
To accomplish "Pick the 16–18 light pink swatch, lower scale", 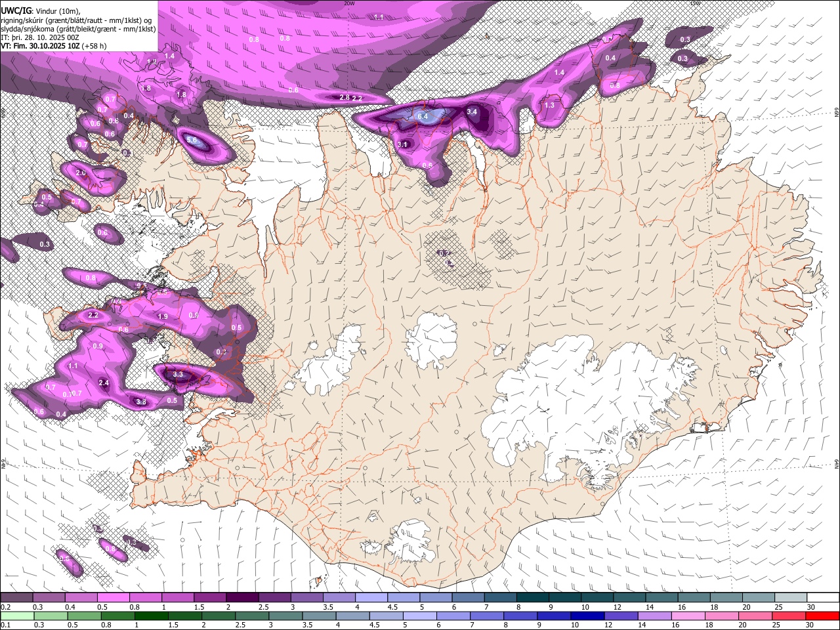I will point(688,616).
